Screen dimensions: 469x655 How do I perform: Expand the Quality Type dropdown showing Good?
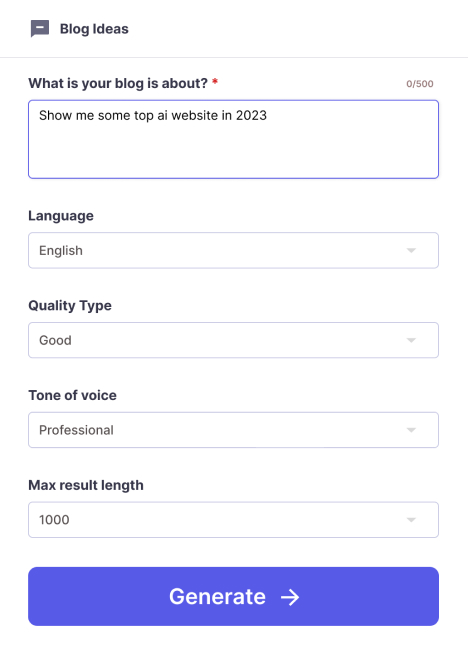click(233, 340)
